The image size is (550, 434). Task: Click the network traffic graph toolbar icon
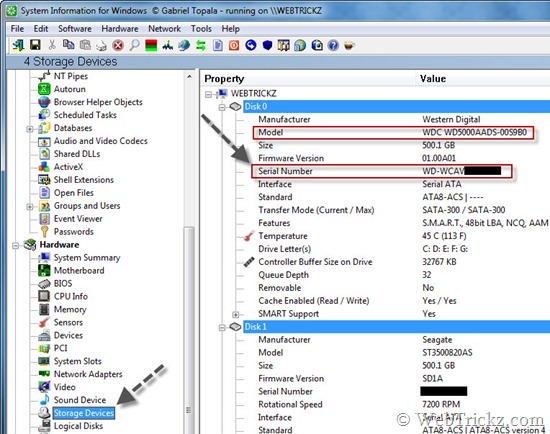click(x=168, y=45)
